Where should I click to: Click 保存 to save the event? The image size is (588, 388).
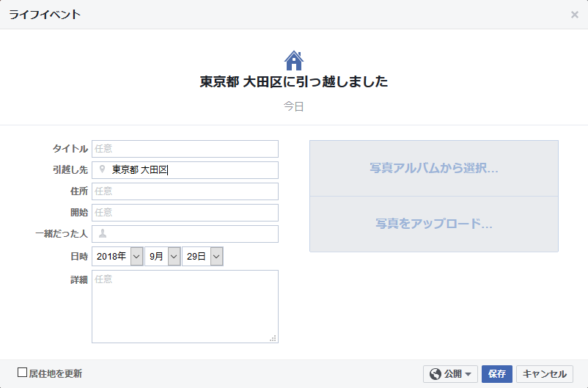[497, 374]
